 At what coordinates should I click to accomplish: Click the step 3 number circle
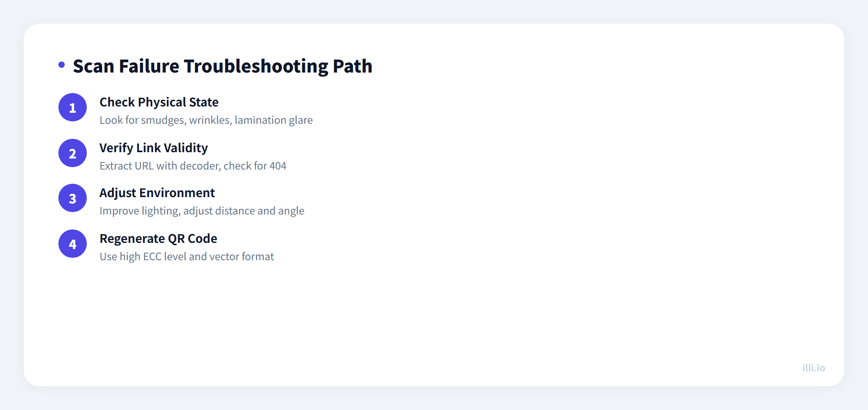73,198
